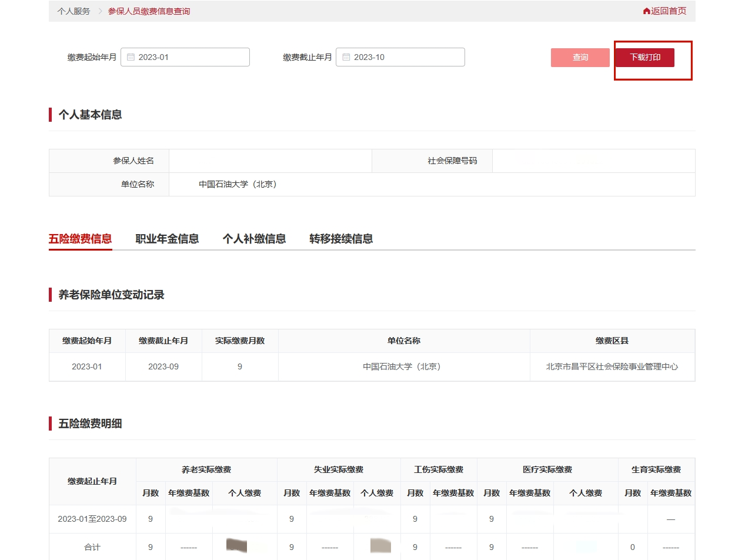This screenshot has width=755, height=560.
Task: Click the 养老实际缴费 column header
Action: [x=206, y=469]
